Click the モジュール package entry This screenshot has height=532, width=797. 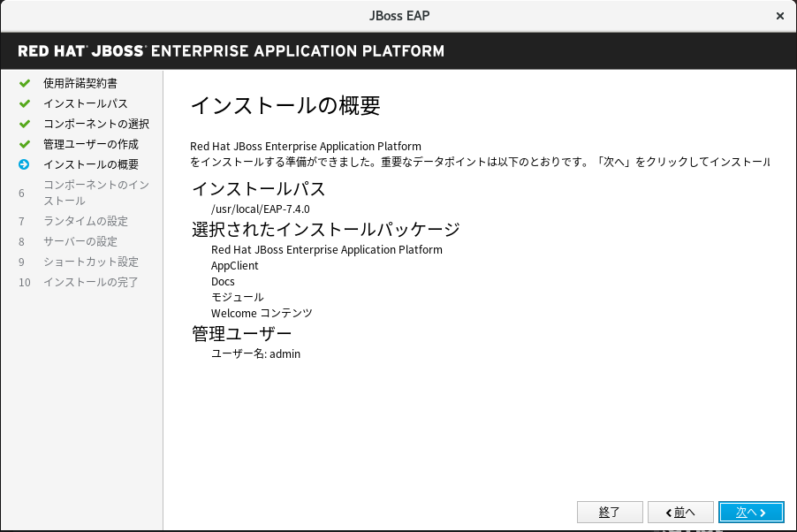tap(238, 297)
